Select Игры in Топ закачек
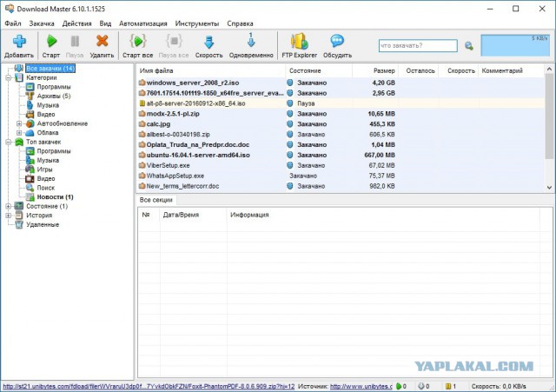The image size is (556, 392). 44,169
